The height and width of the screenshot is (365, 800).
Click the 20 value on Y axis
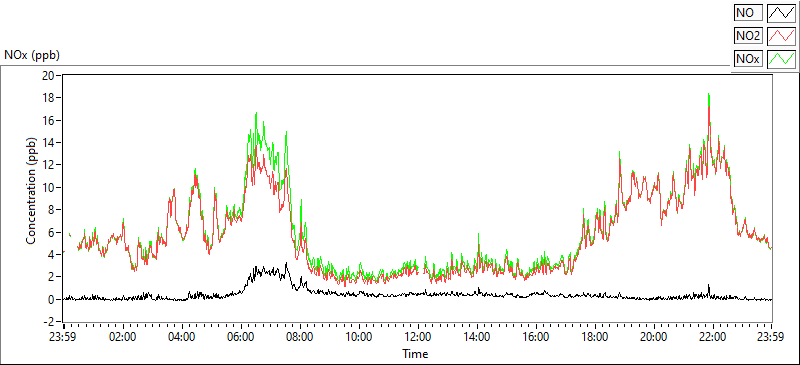(49, 75)
